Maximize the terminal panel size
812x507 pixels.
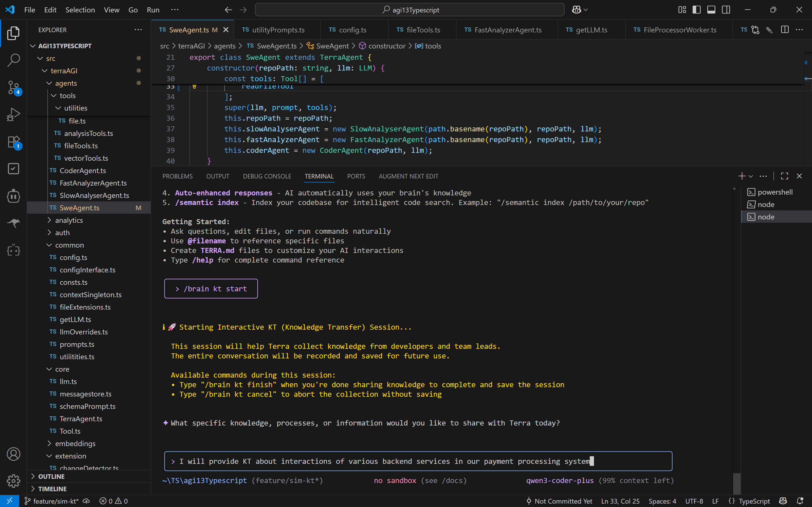coord(784,176)
